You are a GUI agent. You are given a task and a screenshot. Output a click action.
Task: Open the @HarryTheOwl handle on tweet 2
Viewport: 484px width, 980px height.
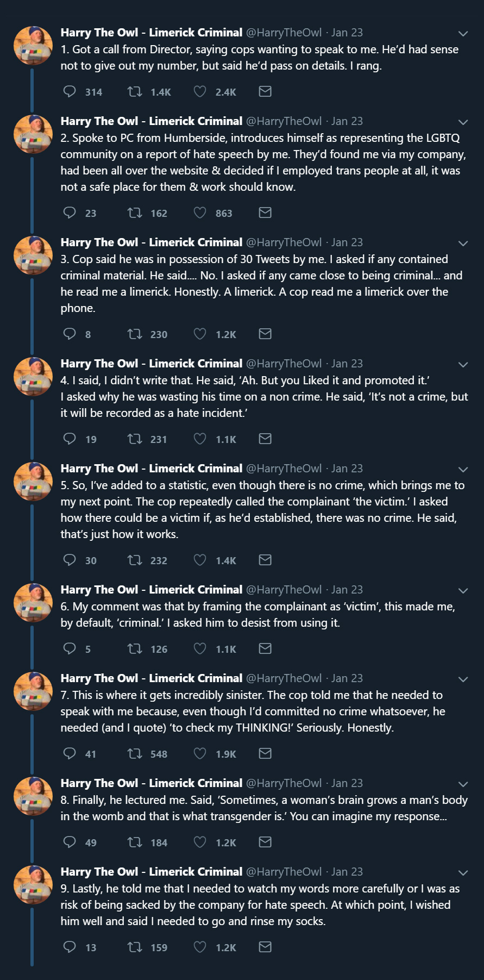284,121
